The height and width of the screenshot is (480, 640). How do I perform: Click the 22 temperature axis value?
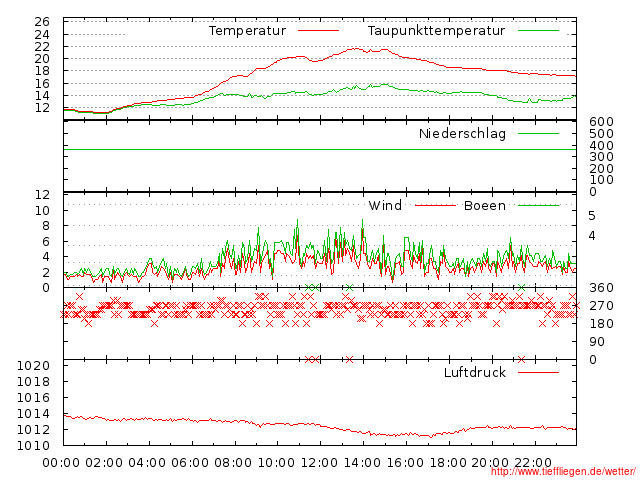[42, 47]
